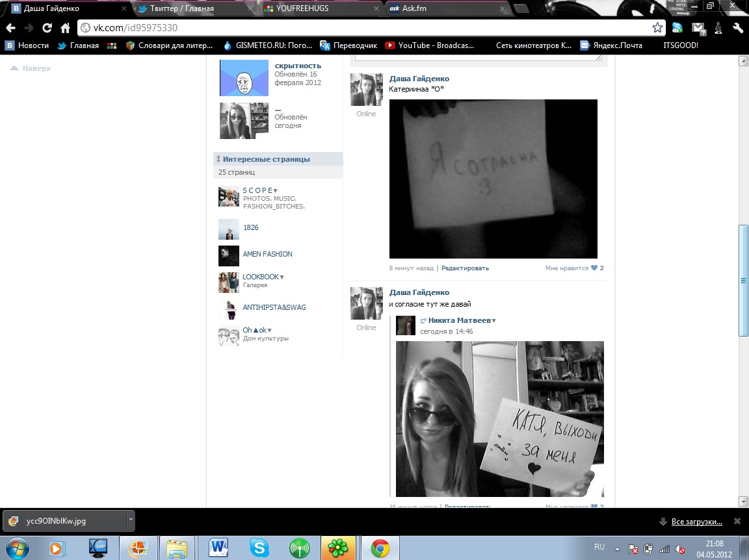Open the AMEN FASHION page link

(x=267, y=254)
